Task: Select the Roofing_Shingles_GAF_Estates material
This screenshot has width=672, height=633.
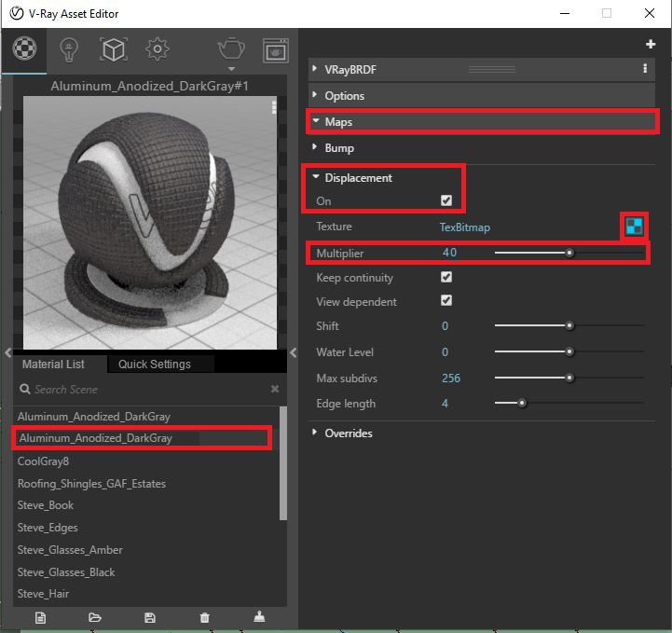Action: pyautogui.click(x=91, y=484)
